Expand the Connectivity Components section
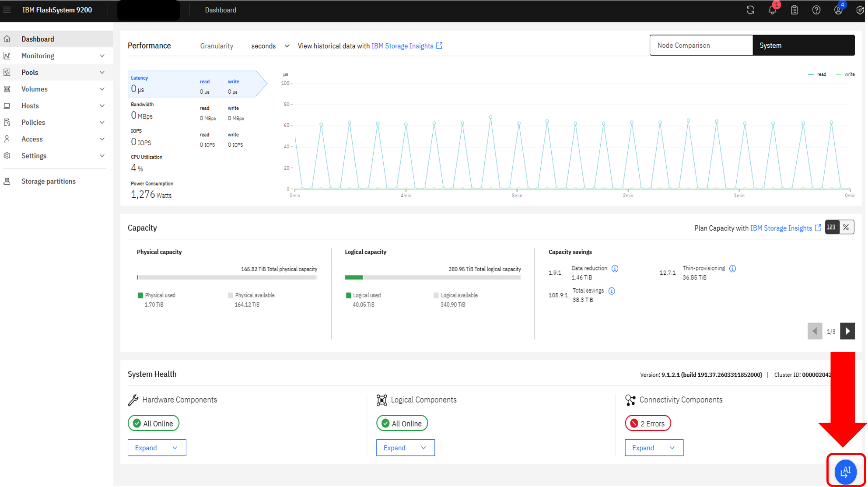This screenshot has height=487, width=868. [x=654, y=448]
